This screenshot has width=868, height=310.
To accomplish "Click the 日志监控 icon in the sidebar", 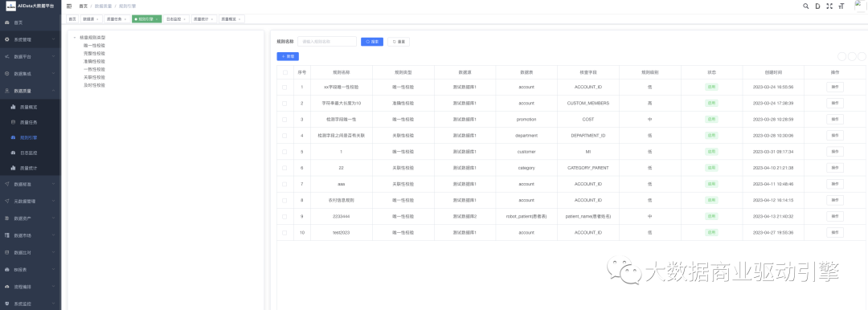I will pos(14,153).
